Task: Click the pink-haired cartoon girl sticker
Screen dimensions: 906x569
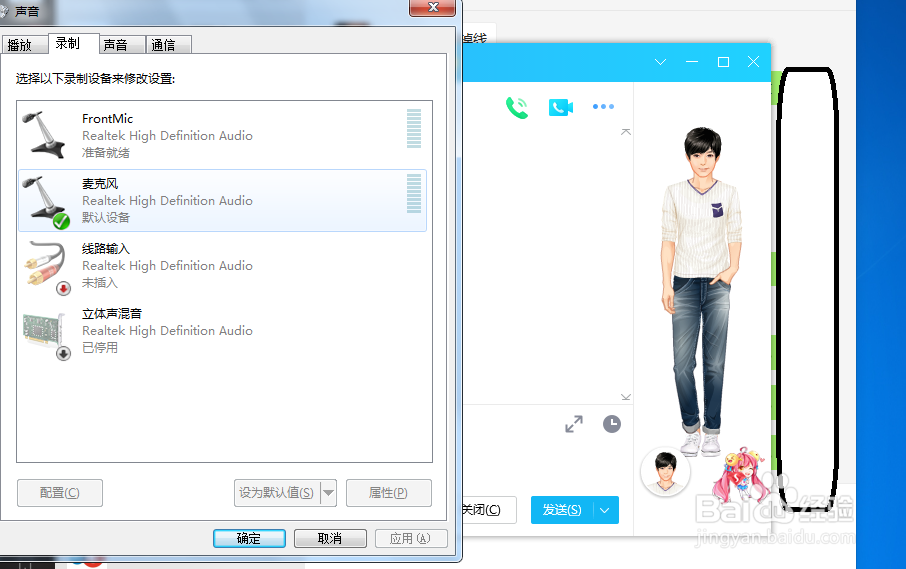Action: coord(741,474)
